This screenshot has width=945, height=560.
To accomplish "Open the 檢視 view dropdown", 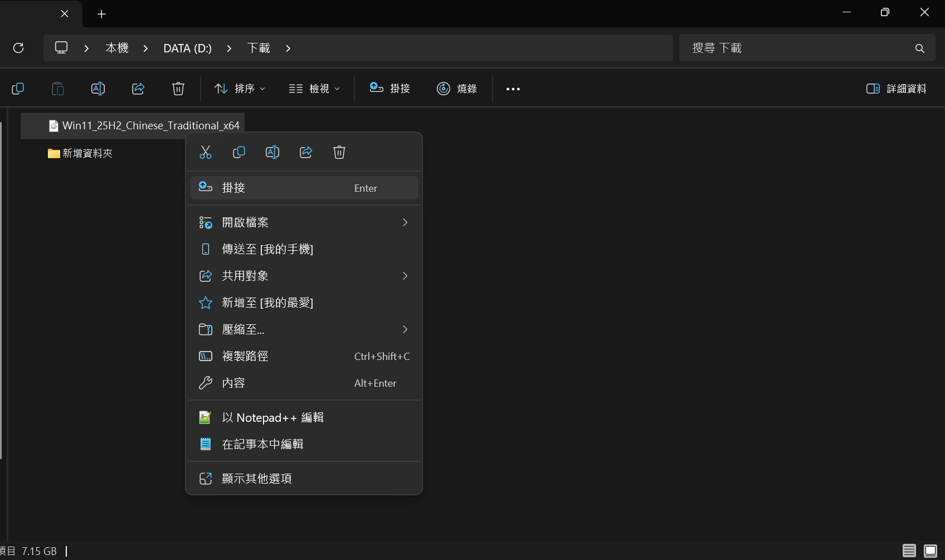I will [x=314, y=89].
